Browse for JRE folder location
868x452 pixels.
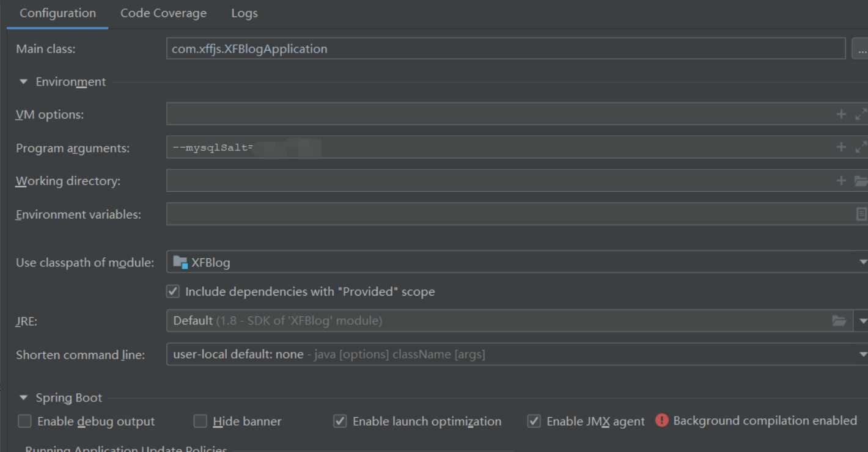(x=839, y=321)
